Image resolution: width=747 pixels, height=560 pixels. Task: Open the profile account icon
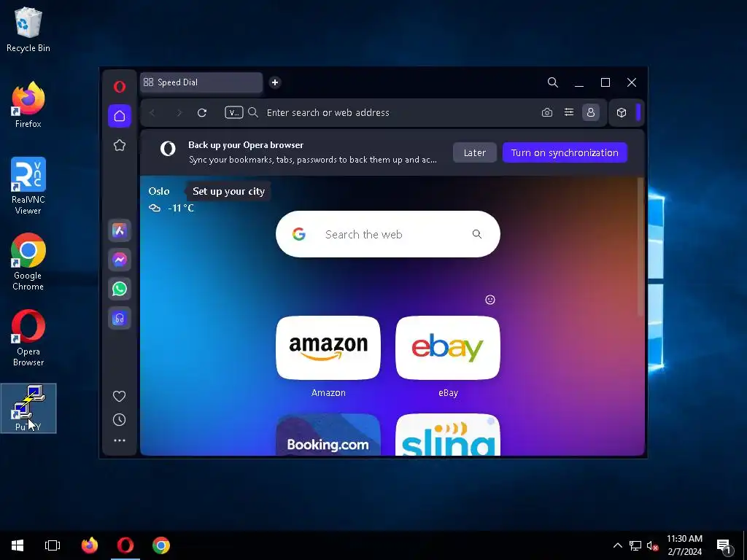coord(591,112)
